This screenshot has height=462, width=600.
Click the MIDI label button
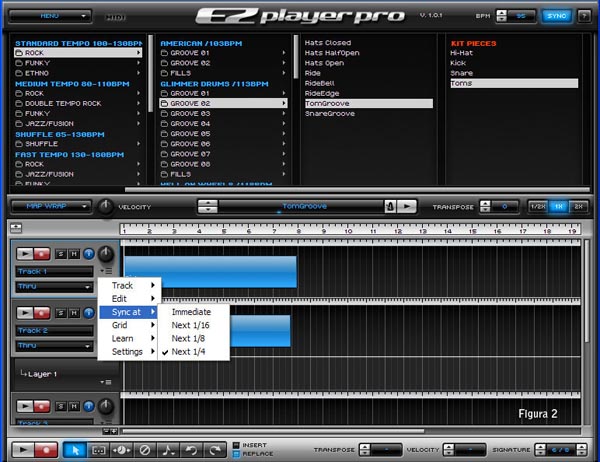coord(116,17)
